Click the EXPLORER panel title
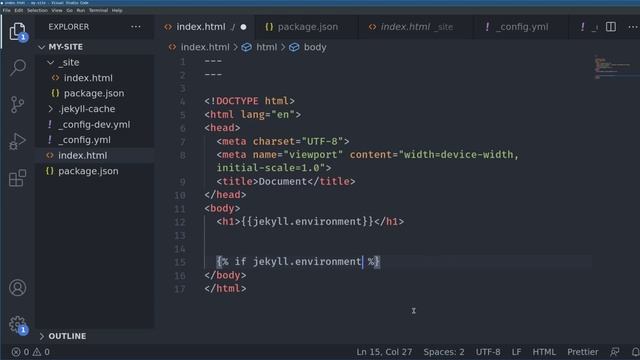Viewport: 640px width, 360px height. pyautogui.click(x=69, y=27)
